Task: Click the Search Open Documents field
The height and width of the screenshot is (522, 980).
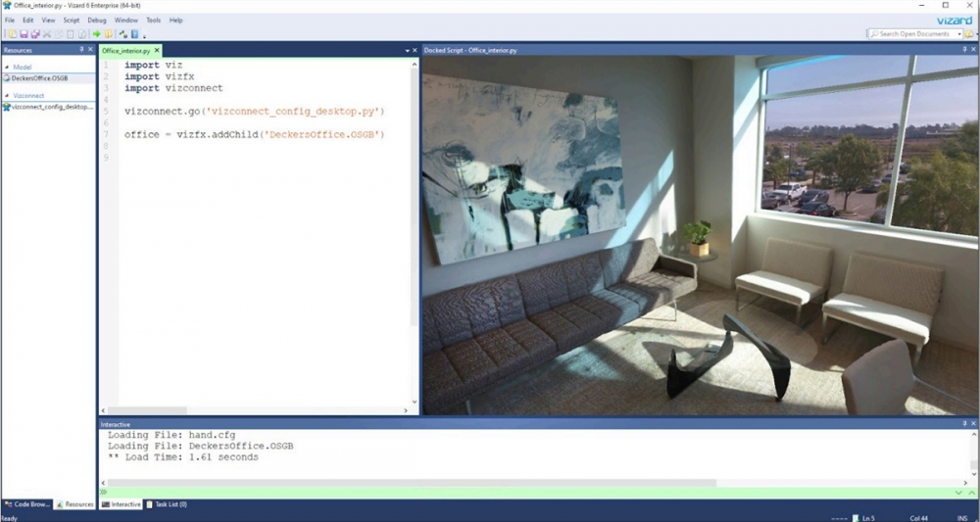Action: [x=913, y=34]
